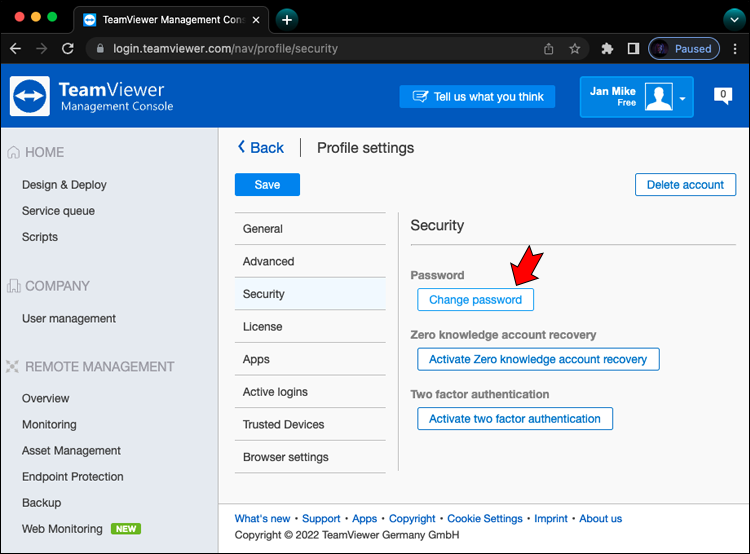Open the notifications speech bubble icon
Viewport: 750px width, 554px height.
[722, 96]
